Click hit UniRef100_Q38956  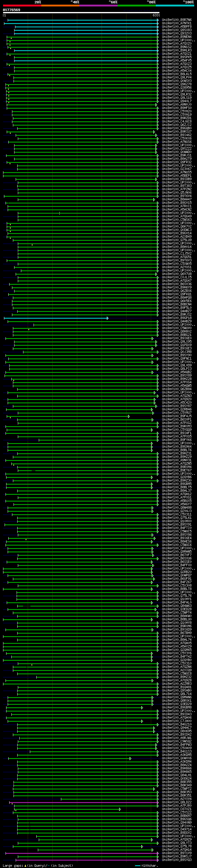pos(176,88)
